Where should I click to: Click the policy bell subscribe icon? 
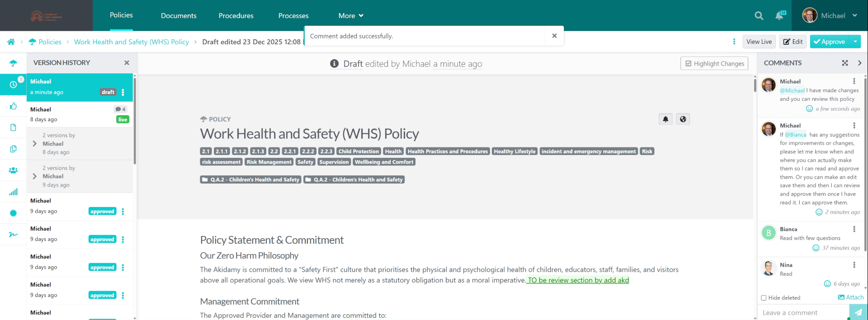[665, 119]
